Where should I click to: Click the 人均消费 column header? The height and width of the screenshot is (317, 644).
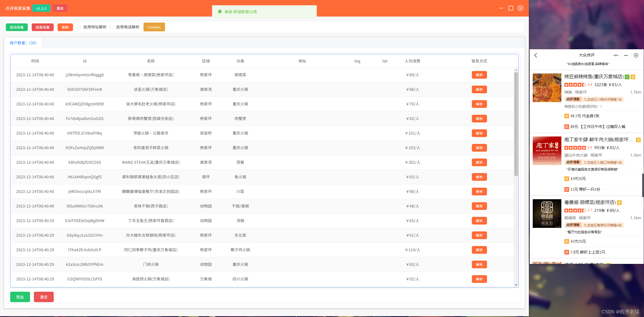(412, 61)
